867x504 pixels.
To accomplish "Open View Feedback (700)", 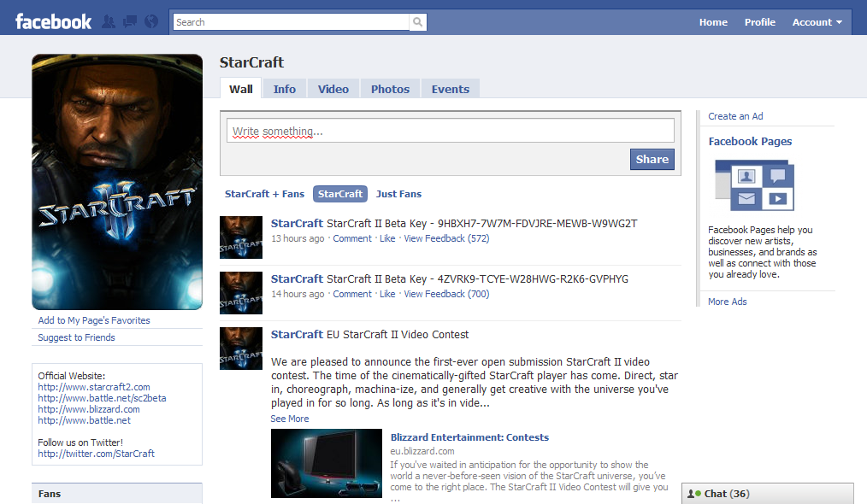I will 447,294.
